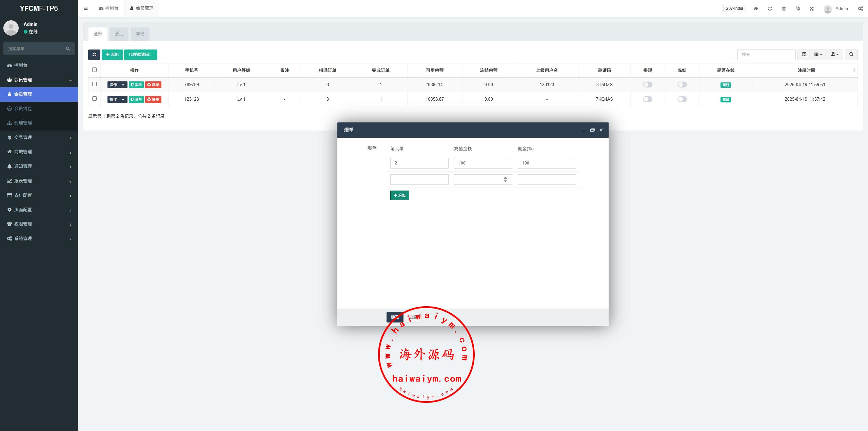
Task: Click the refresh icon in top header
Action: [x=770, y=8]
